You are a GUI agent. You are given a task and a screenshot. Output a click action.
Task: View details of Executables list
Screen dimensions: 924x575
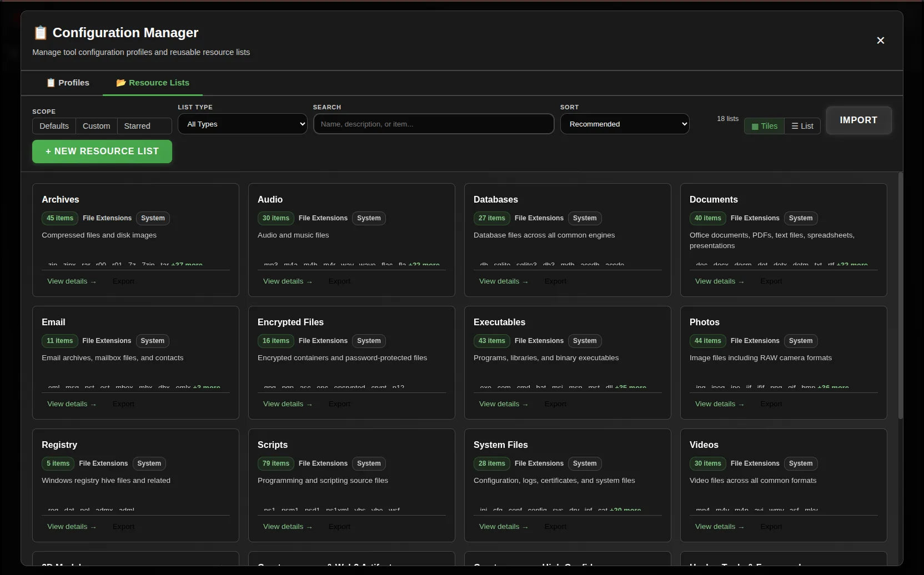[x=504, y=404]
